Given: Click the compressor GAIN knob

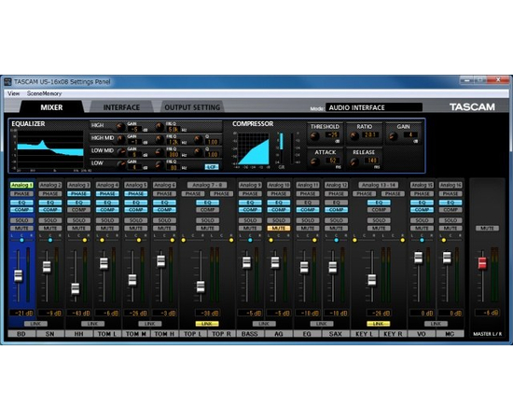Looking at the screenshot, I should (x=393, y=136).
